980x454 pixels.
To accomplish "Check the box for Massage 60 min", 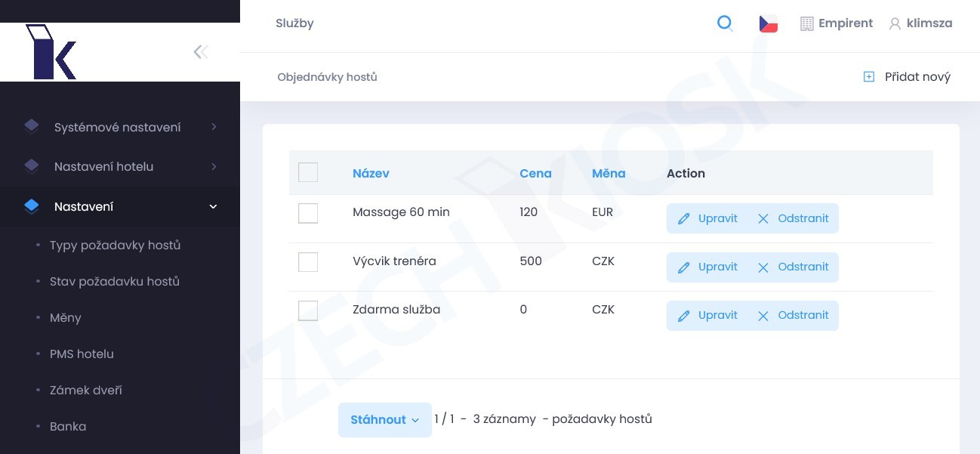I will [x=308, y=214].
